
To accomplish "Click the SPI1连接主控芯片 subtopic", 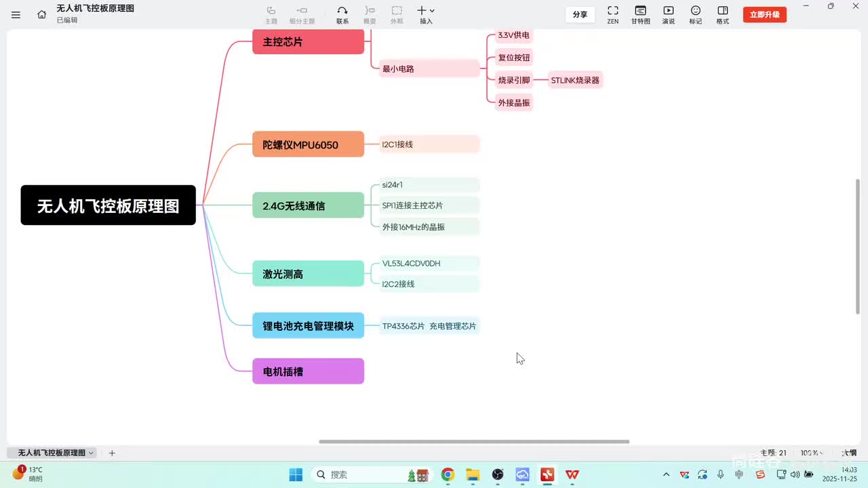I will point(429,205).
